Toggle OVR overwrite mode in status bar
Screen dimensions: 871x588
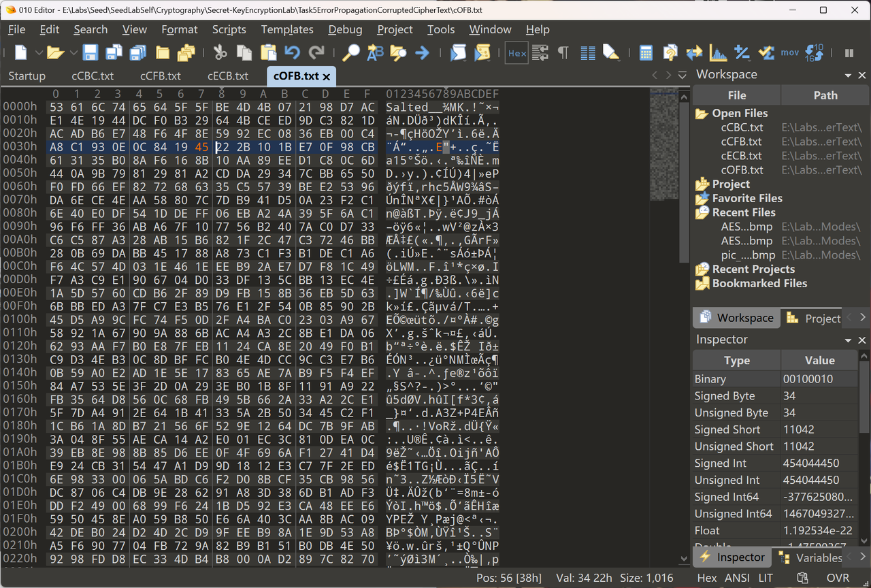click(x=837, y=577)
